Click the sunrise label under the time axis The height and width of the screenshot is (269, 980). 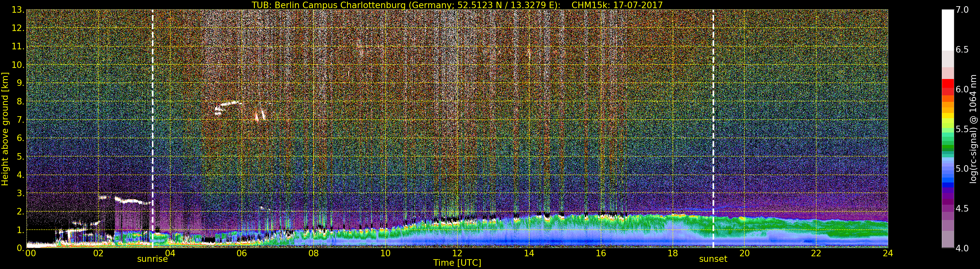tap(152, 259)
